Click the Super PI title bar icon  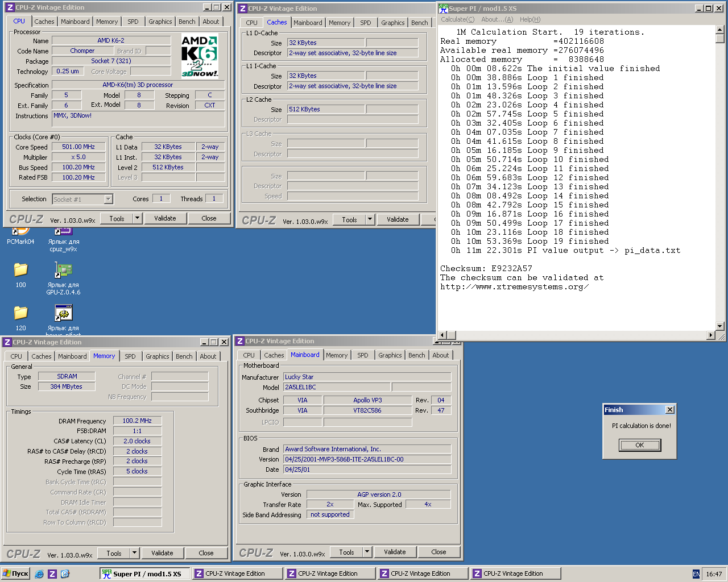click(443, 8)
